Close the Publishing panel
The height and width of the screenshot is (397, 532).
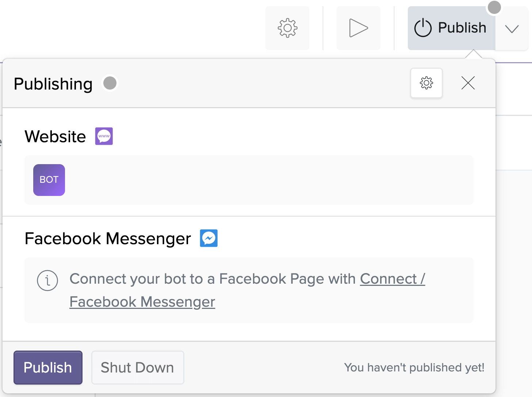(468, 83)
